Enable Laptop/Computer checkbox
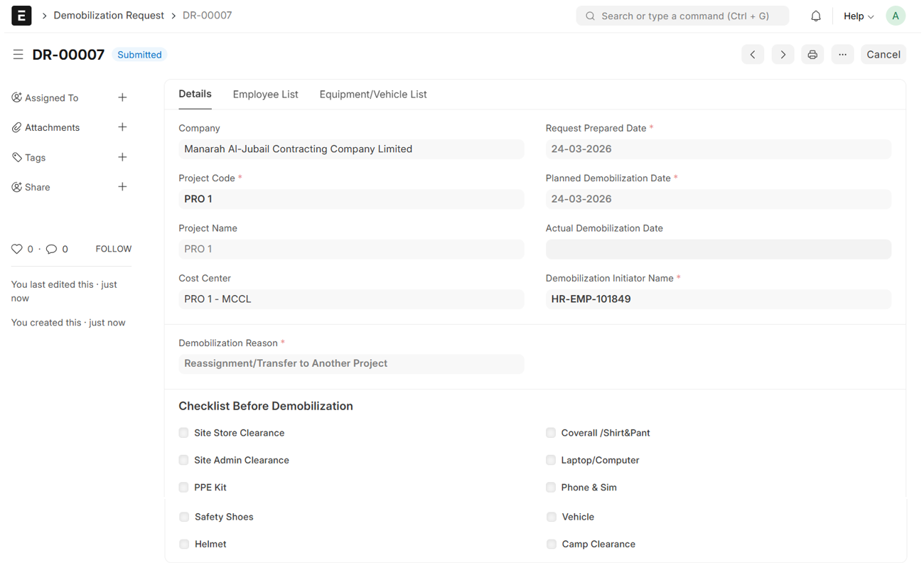 [x=551, y=460]
